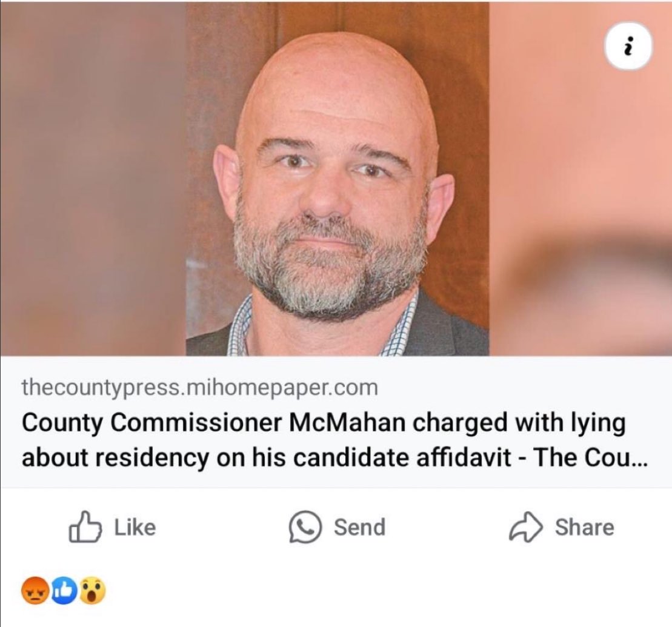Click the word 'McMahan' in the headline
The image size is (672, 627).
(346, 424)
